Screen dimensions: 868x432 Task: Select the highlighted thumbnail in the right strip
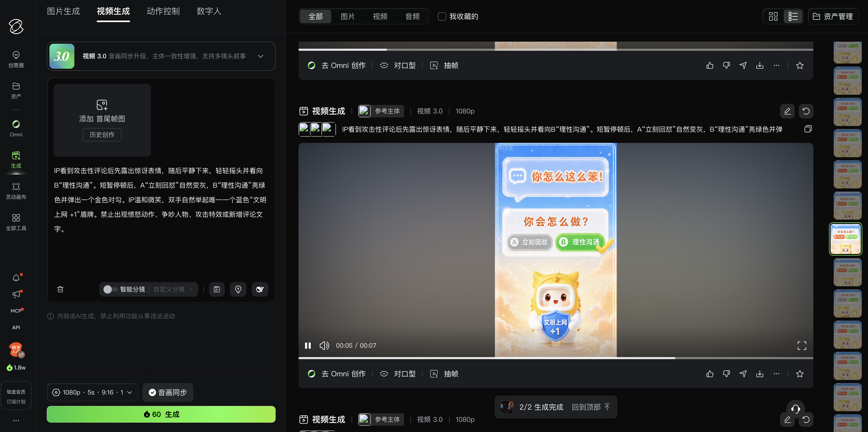tap(845, 239)
